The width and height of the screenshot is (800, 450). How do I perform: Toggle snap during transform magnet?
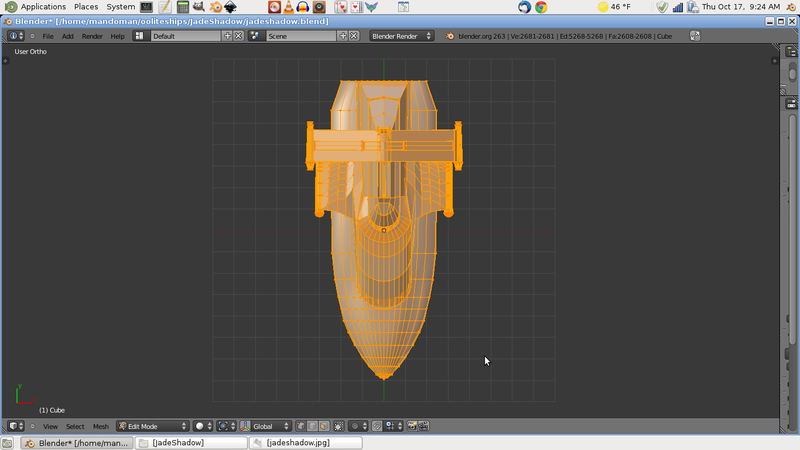click(377, 426)
